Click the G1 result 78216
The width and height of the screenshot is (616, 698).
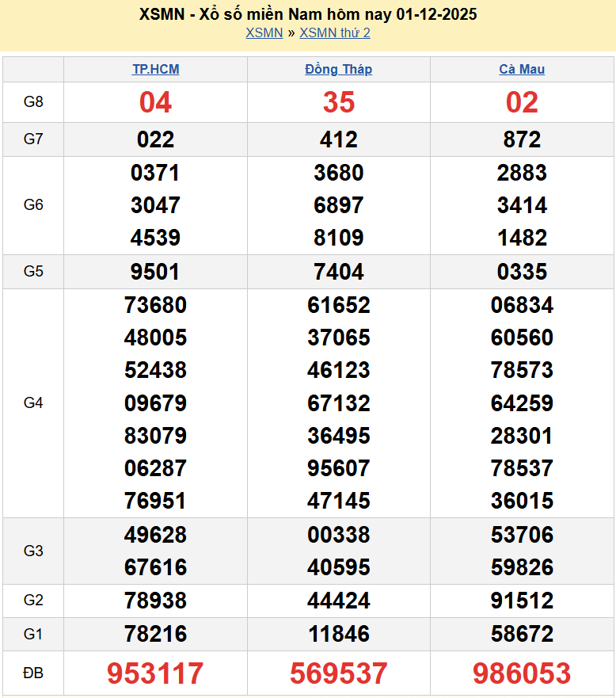point(155,634)
